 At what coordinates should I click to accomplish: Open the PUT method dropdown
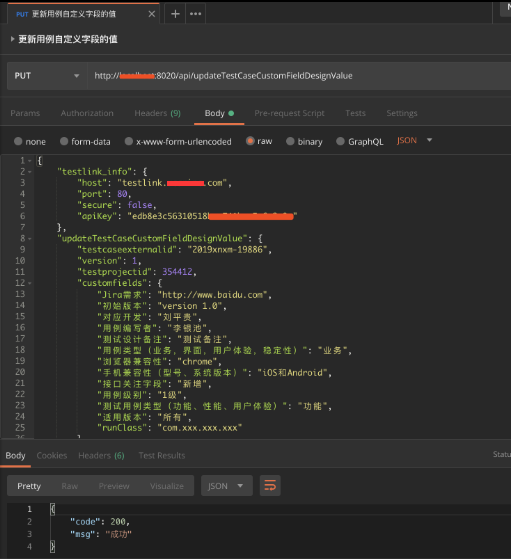coord(47,76)
